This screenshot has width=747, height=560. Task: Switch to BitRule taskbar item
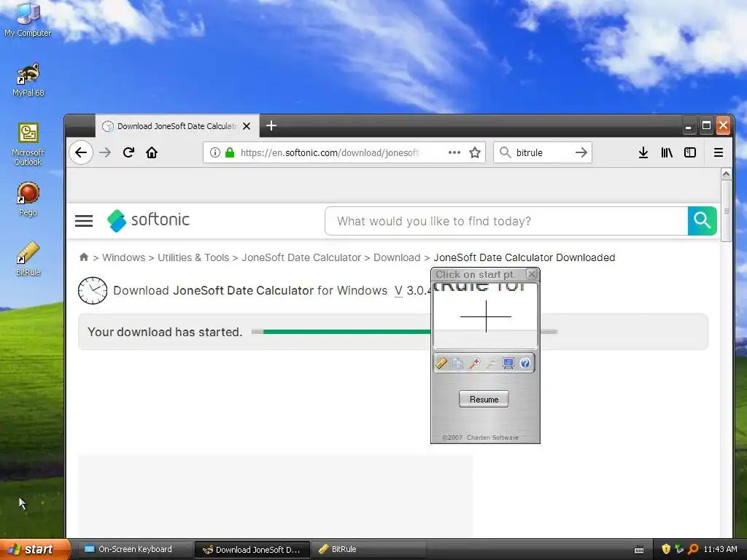click(369, 550)
